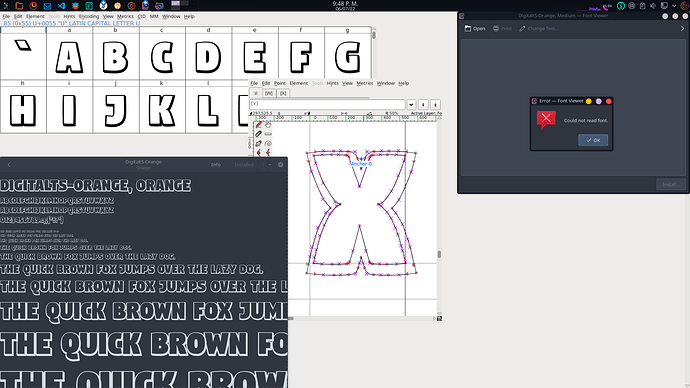690x388 pixels.
Task: Select the freehand pencil tool in glyph editor
Action: pos(259,125)
